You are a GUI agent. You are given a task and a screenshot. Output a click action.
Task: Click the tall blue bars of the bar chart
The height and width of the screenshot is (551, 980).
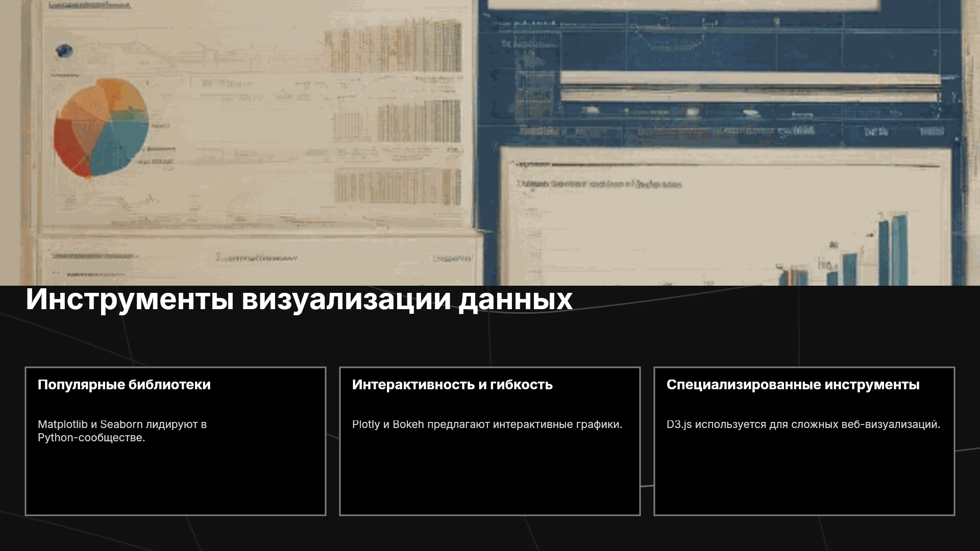(892, 250)
